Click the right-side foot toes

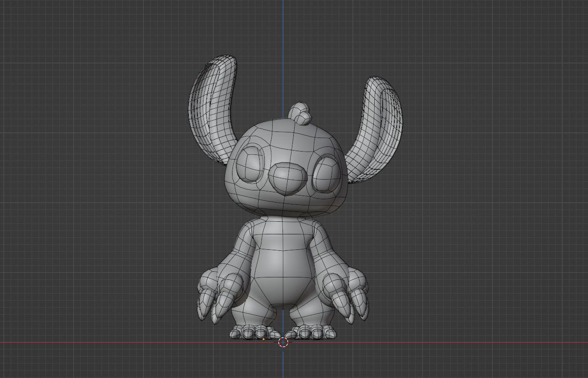[x=311, y=333]
